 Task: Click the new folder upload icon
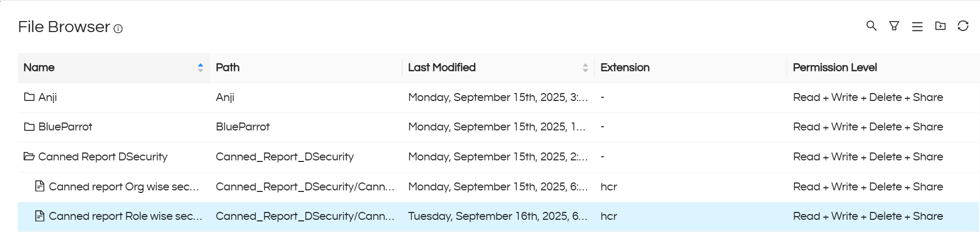click(940, 26)
